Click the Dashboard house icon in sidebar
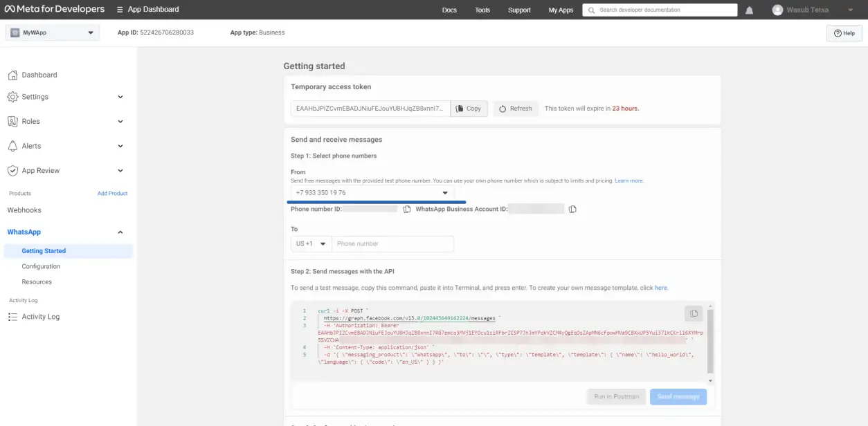The image size is (868, 426). (x=12, y=75)
